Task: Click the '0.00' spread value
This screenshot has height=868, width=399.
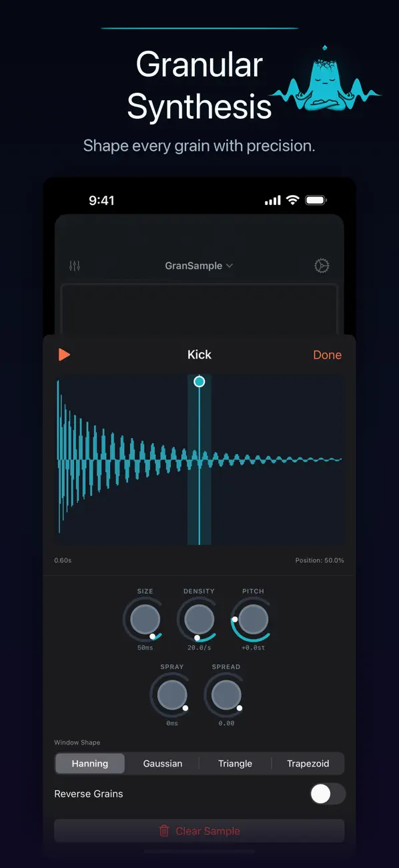Action: 226,723
